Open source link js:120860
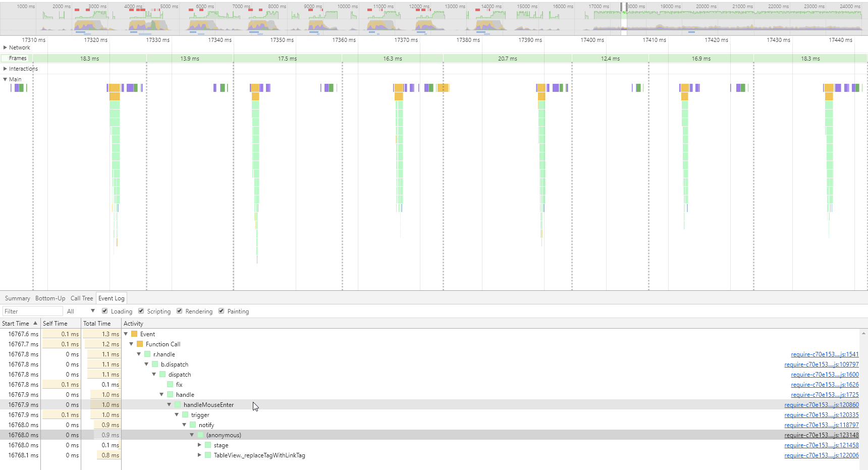Screen dimensions: 868x470 (822, 405)
